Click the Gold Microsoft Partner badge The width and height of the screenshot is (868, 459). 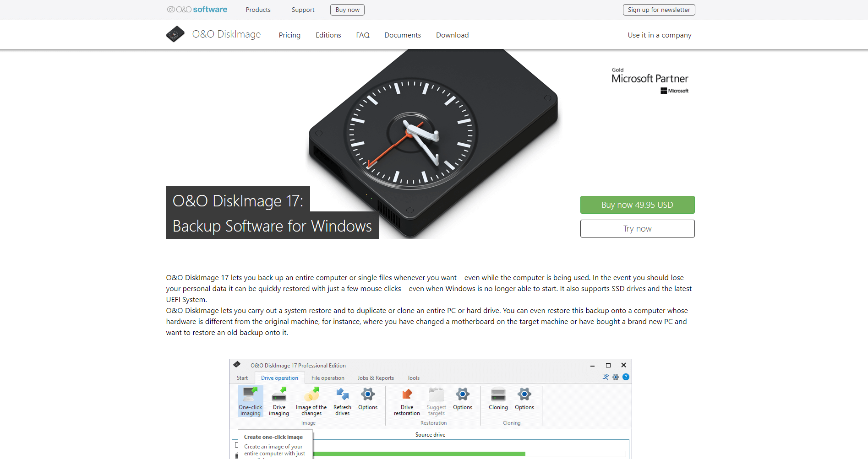[x=650, y=81]
